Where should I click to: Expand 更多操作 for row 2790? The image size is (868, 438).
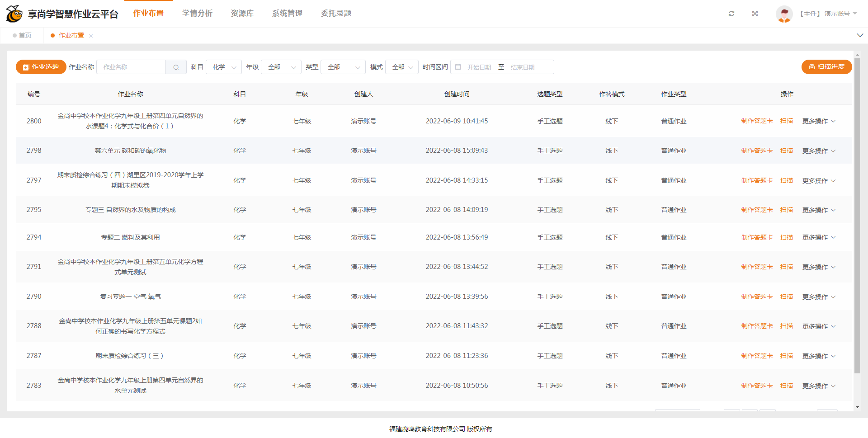coord(819,297)
